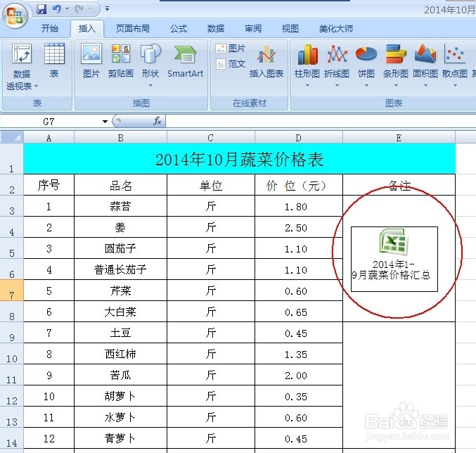The height and width of the screenshot is (453, 476).
Task: Click the 序号 header cell
Action: [49, 185]
